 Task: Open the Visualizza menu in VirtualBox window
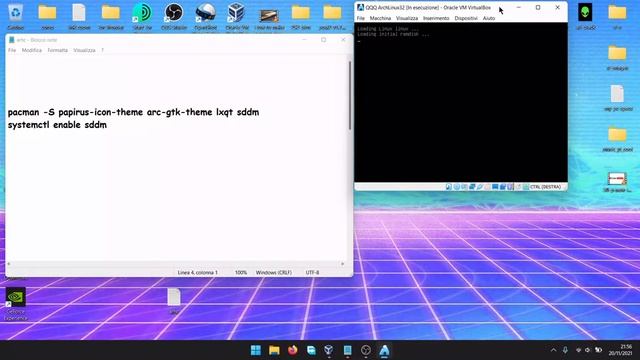click(407, 18)
